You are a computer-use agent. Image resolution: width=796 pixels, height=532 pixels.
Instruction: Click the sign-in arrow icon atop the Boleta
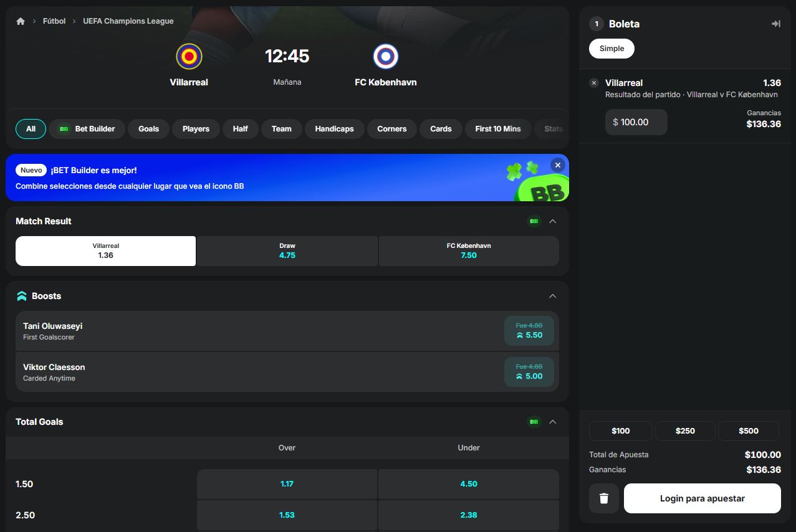point(775,23)
